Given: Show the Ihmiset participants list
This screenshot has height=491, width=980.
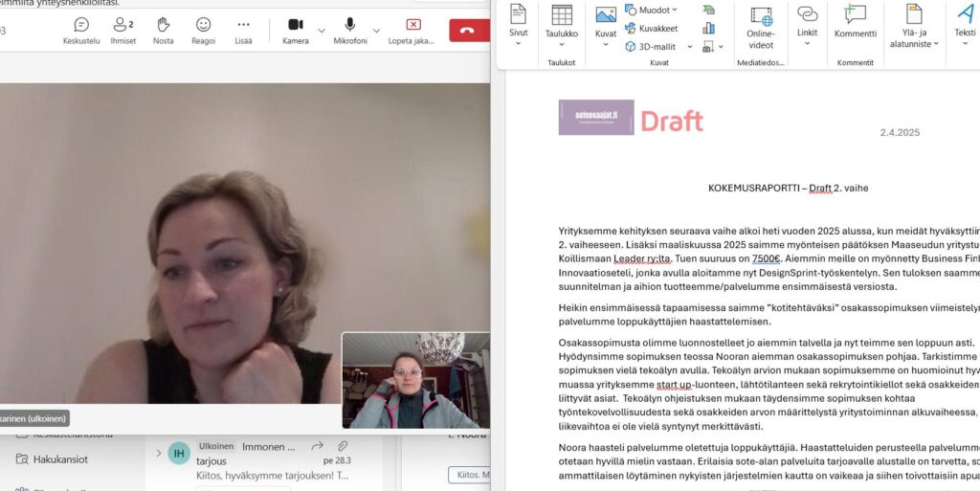Looking at the screenshot, I should click(x=123, y=31).
